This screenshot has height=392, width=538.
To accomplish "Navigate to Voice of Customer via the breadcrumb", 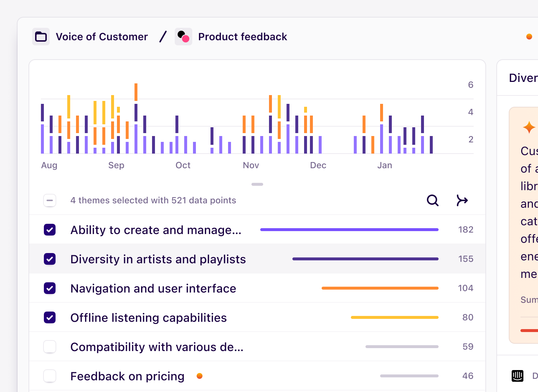I will pyautogui.click(x=102, y=36).
